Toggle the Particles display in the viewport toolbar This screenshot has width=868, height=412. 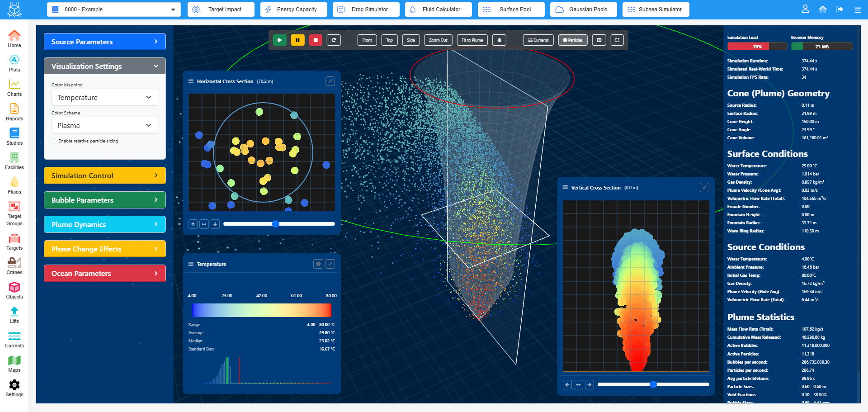572,40
